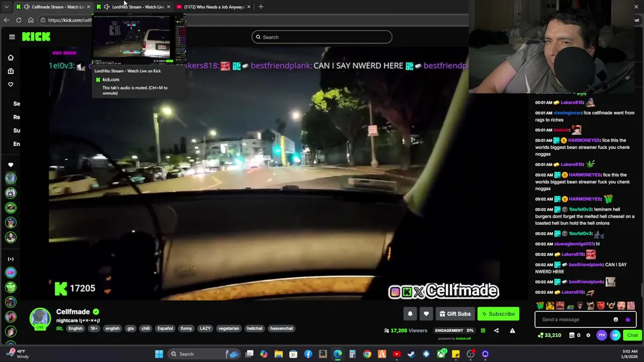Click the vegetarian tag

[228, 328]
